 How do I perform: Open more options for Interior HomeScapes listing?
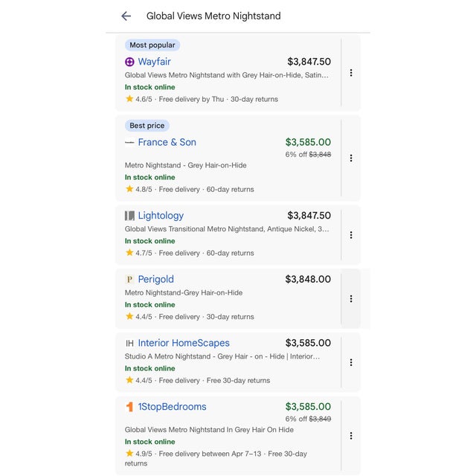point(351,362)
